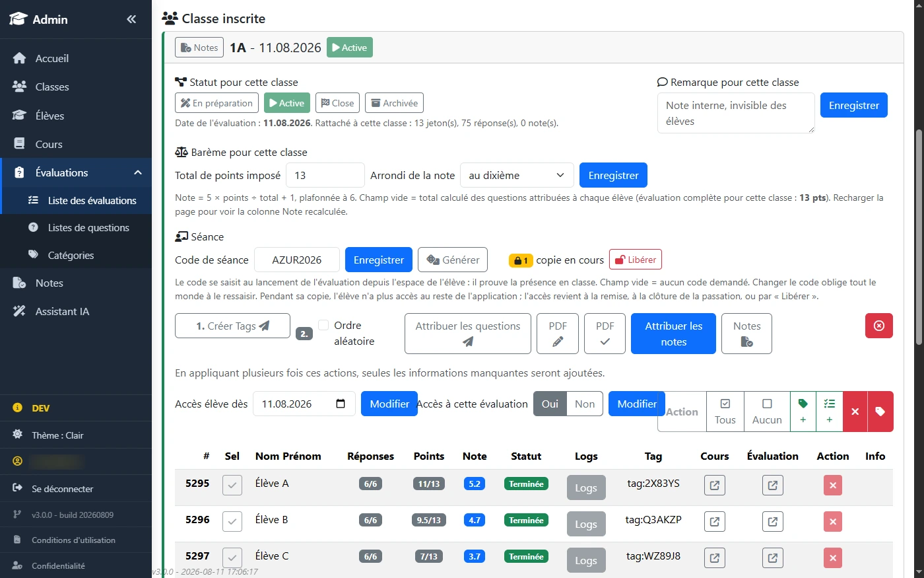Viewport: 924px width, 578px height.
Task: Click the Libérer button
Action: point(636,260)
